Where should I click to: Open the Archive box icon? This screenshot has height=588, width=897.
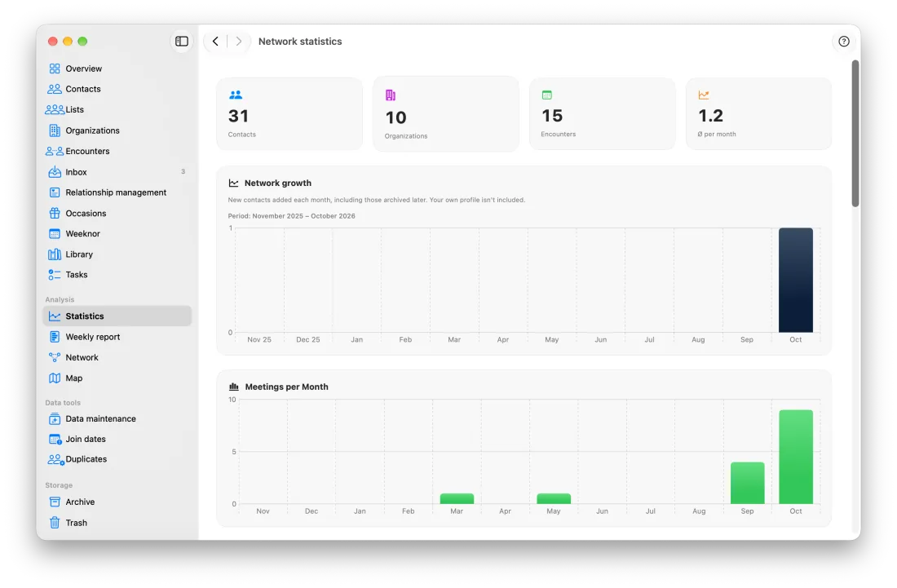[55, 502]
